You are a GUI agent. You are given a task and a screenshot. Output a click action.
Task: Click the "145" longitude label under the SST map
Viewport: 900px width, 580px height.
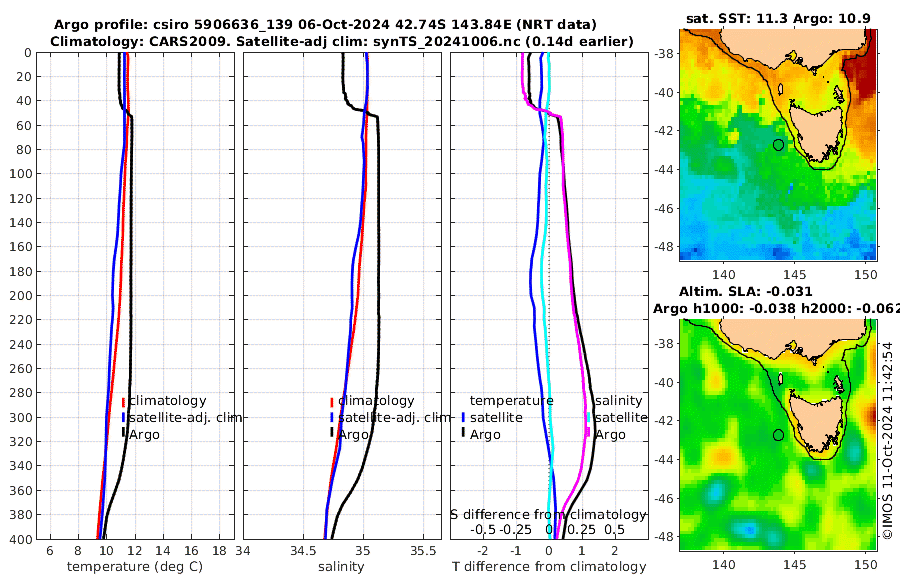795,274
